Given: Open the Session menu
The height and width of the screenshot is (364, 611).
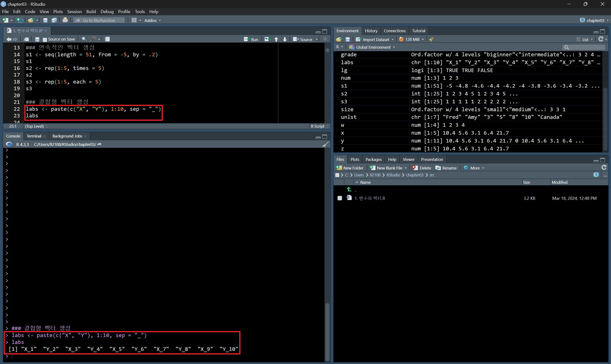Looking at the screenshot, I should tap(74, 11).
